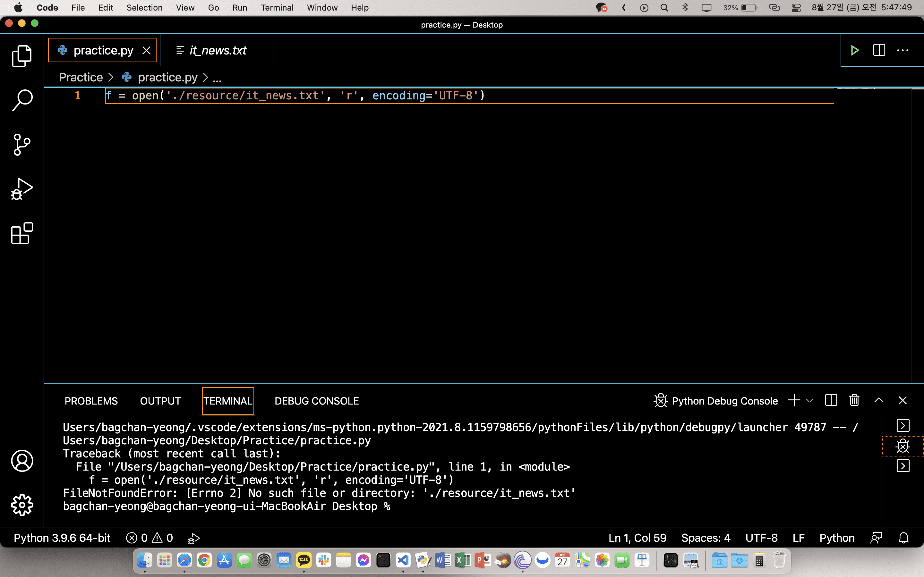Toggle notifications bell in status bar
The width and height of the screenshot is (924, 577).
coord(903,538)
